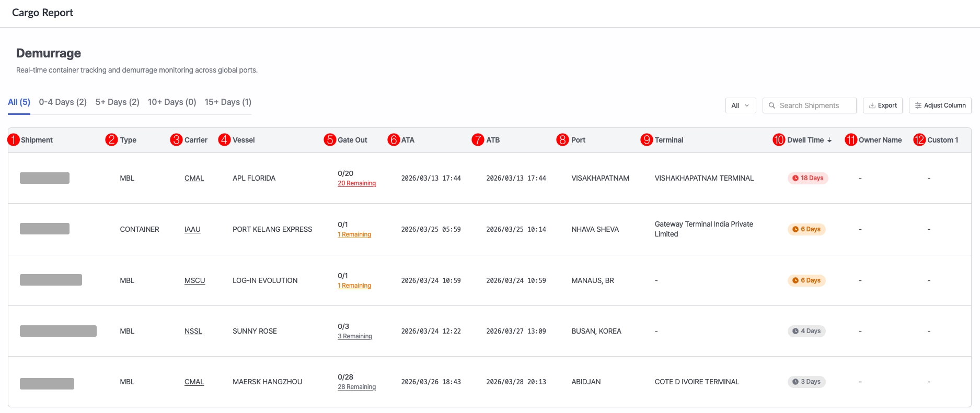980x413 pixels.
Task: Click the Dwell Time sort arrow
Action: pos(829,140)
